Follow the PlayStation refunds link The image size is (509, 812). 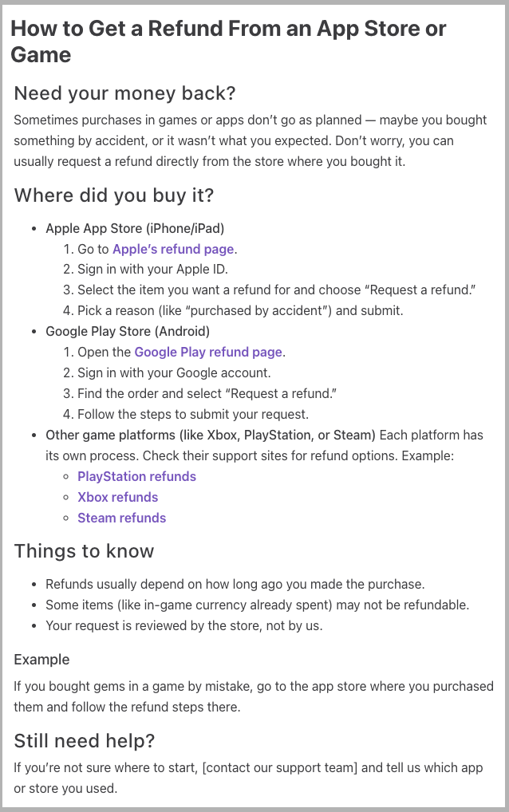tap(136, 476)
